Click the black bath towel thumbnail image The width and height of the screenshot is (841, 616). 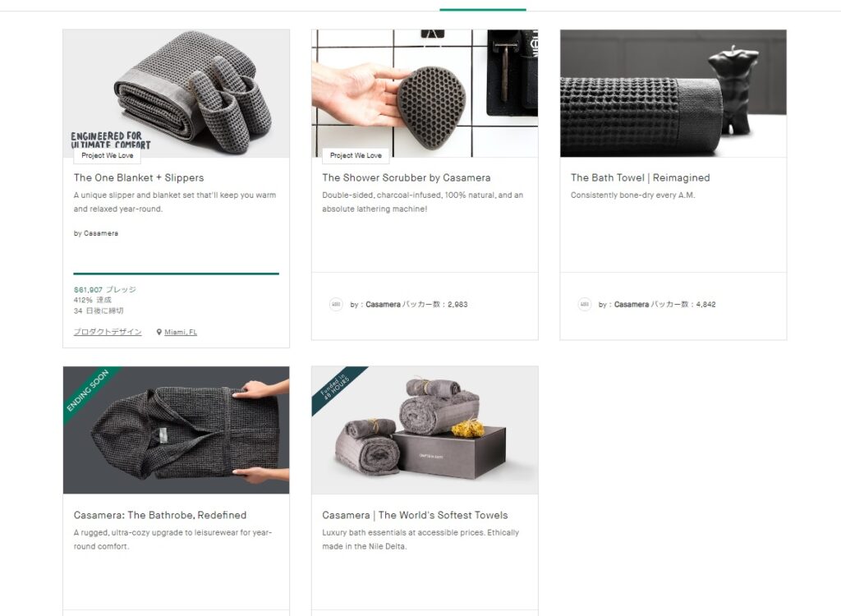click(673, 94)
